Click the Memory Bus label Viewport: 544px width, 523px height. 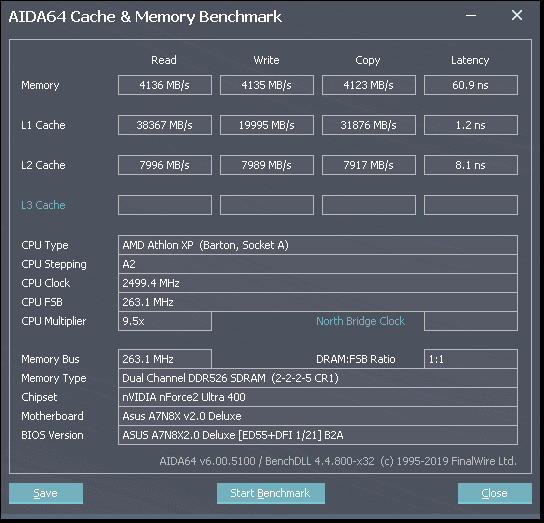tap(50, 359)
